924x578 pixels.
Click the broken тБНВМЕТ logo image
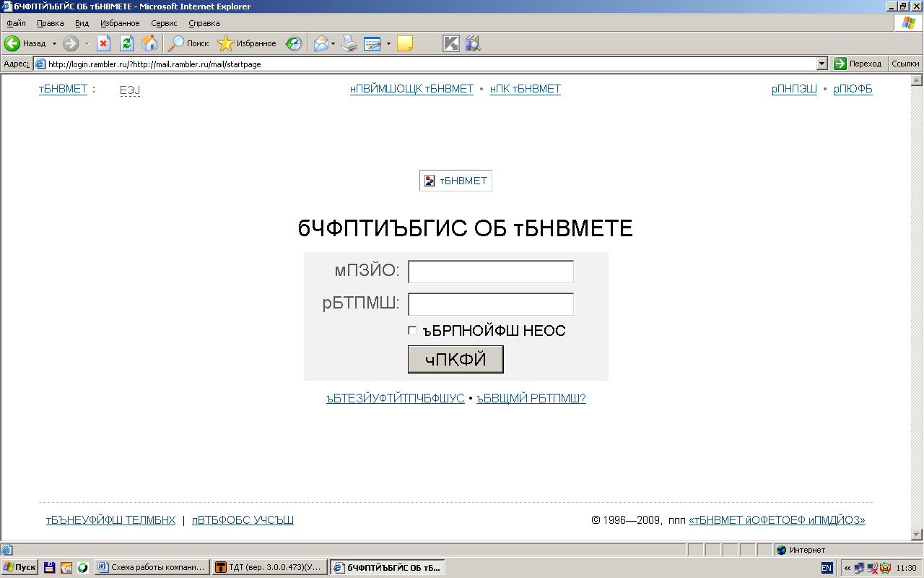456,181
